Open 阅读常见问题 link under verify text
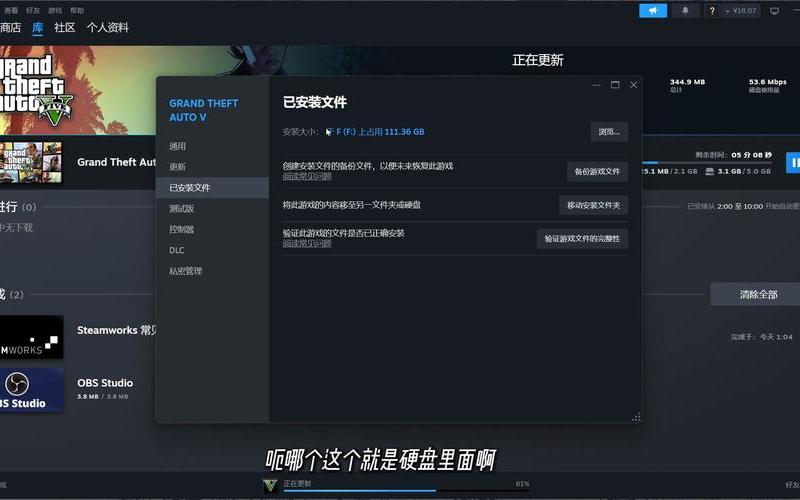800x500 pixels. point(307,244)
